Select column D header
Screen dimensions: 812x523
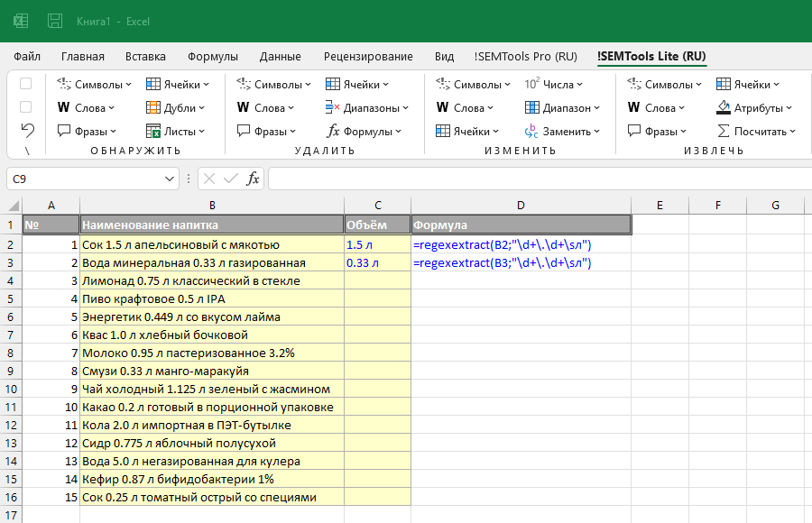521,205
